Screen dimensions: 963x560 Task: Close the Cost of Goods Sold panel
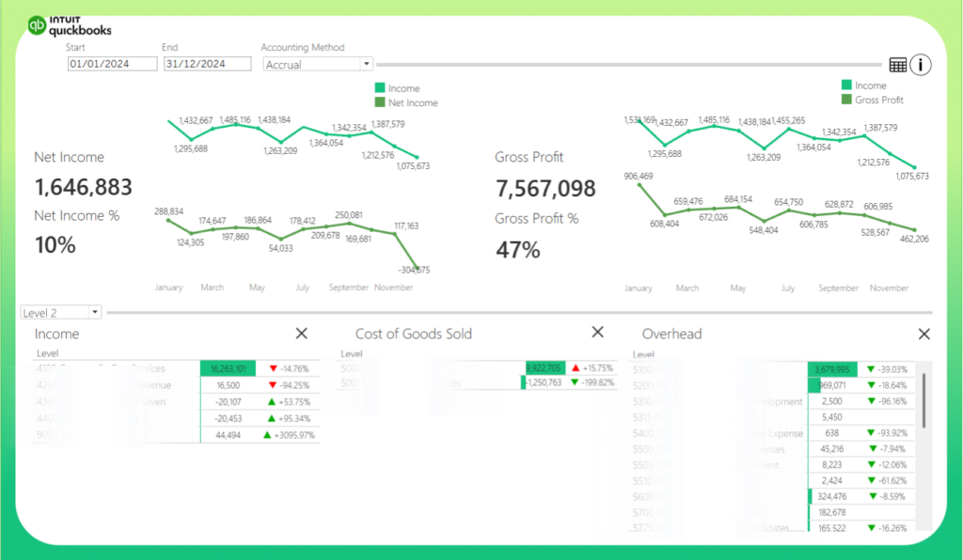[597, 332]
